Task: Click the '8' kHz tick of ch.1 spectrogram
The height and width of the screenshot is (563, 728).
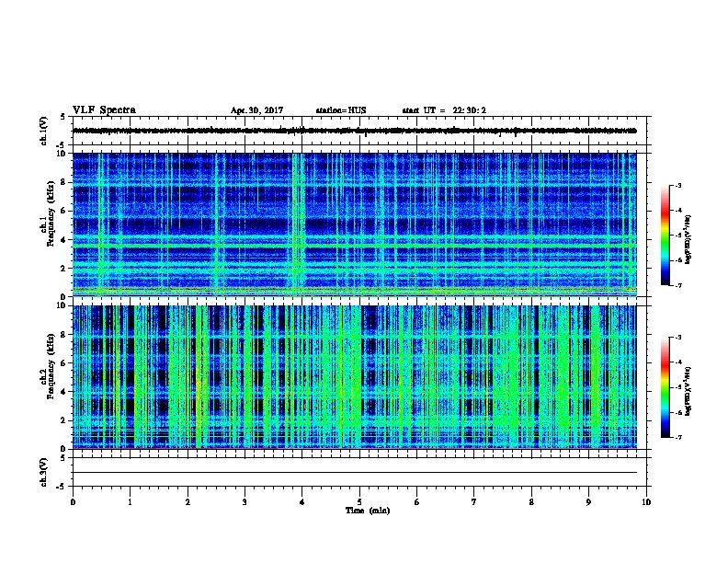Action: [64, 182]
